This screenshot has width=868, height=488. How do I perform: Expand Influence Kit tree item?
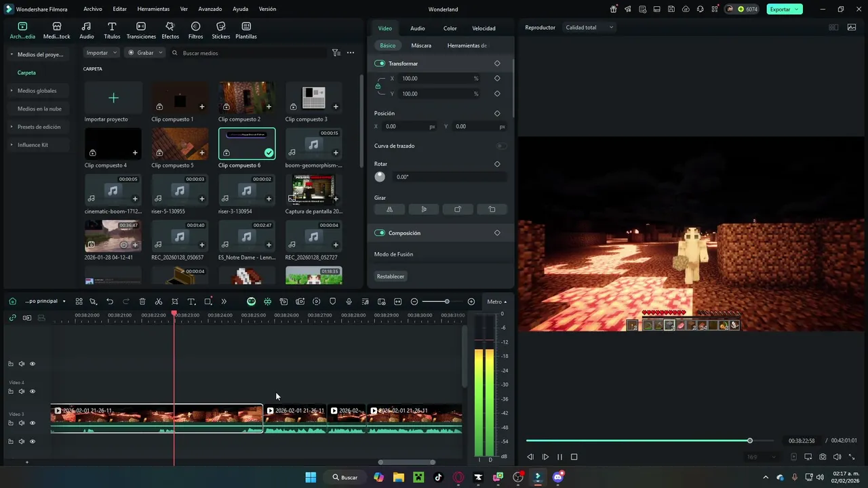[x=12, y=145]
